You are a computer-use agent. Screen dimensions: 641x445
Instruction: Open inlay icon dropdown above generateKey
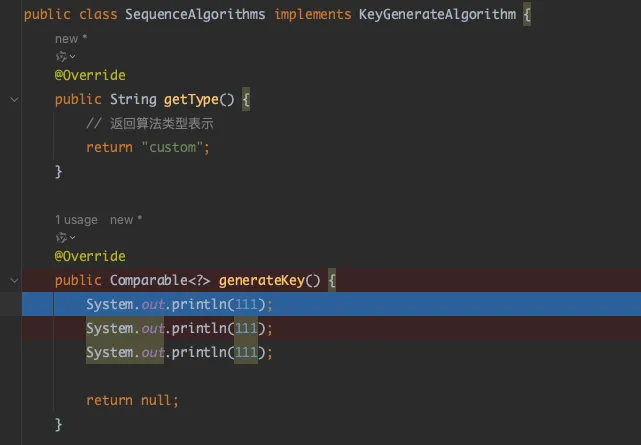coord(65,238)
